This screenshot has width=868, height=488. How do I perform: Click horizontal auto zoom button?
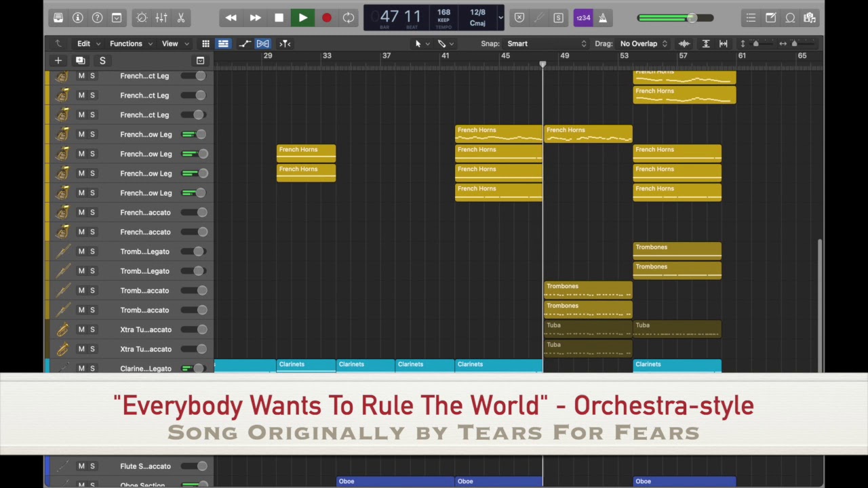pyautogui.click(x=724, y=43)
